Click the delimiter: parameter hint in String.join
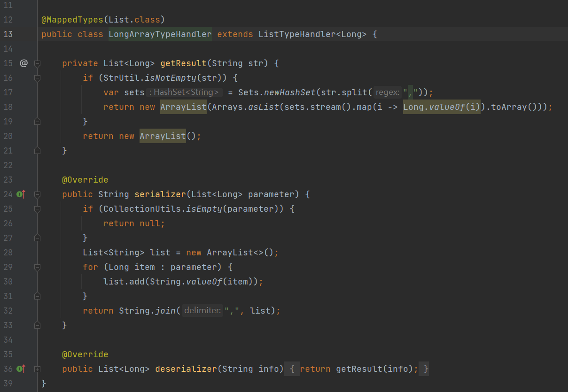 tap(202, 311)
